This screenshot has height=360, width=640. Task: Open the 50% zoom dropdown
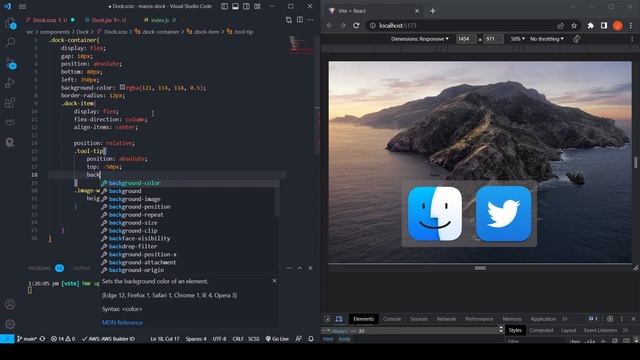click(x=517, y=39)
